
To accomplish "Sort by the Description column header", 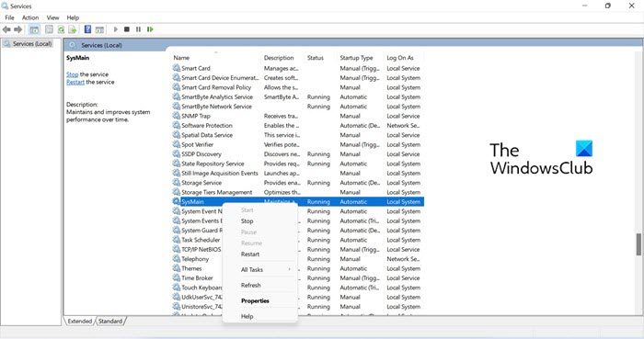I will click(279, 58).
